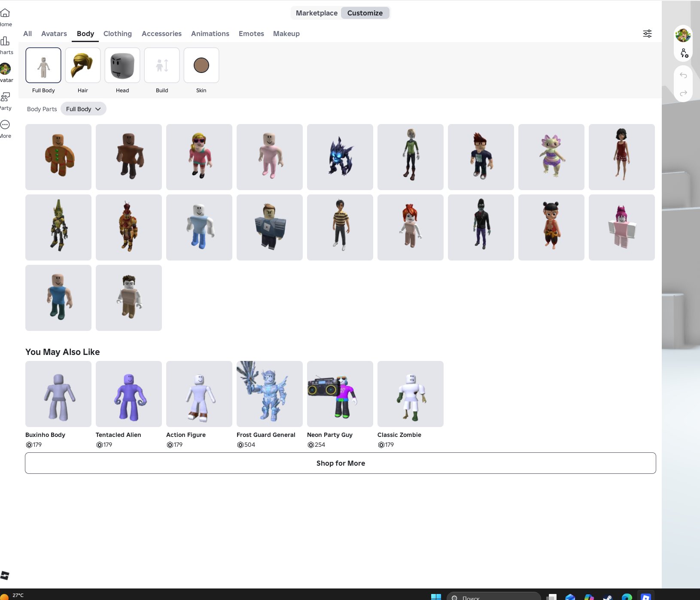The width and height of the screenshot is (700, 600).
Task: Select the Hair category tile
Action: pyautogui.click(x=83, y=65)
